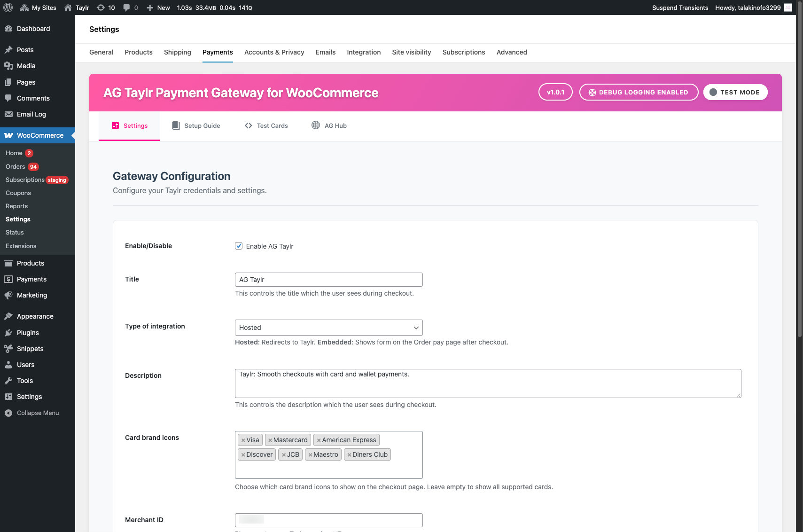This screenshot has height=532, width=803.
Task: Open the Advanced settings tab
Action: coord(512,52)
